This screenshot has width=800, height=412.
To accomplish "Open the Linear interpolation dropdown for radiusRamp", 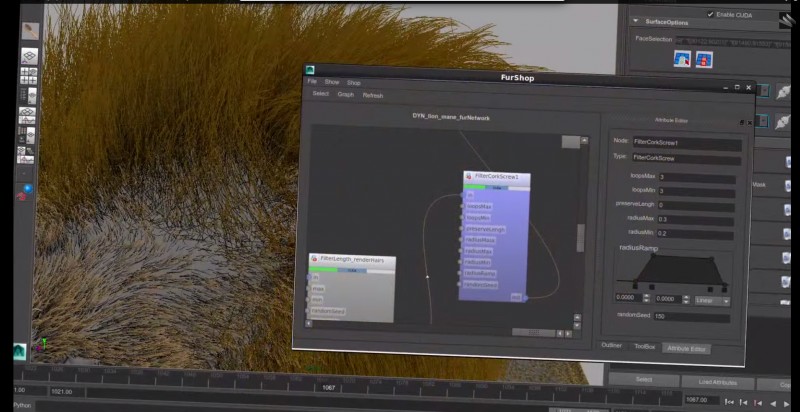I will pos(712,301).
